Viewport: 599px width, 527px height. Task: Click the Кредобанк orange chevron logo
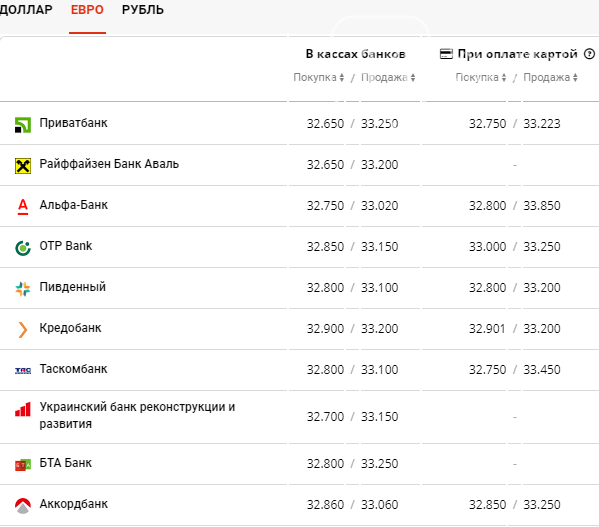[x=23, y=330]
